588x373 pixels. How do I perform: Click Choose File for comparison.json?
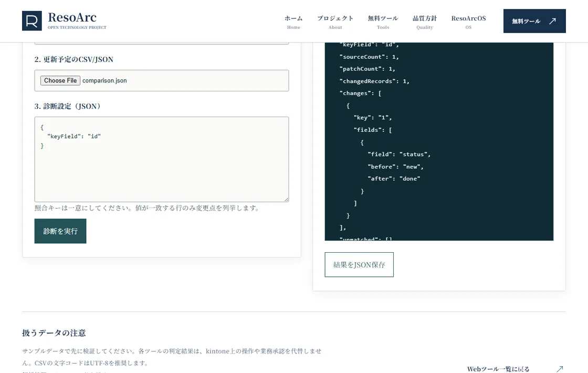click(x=60, y=80)
